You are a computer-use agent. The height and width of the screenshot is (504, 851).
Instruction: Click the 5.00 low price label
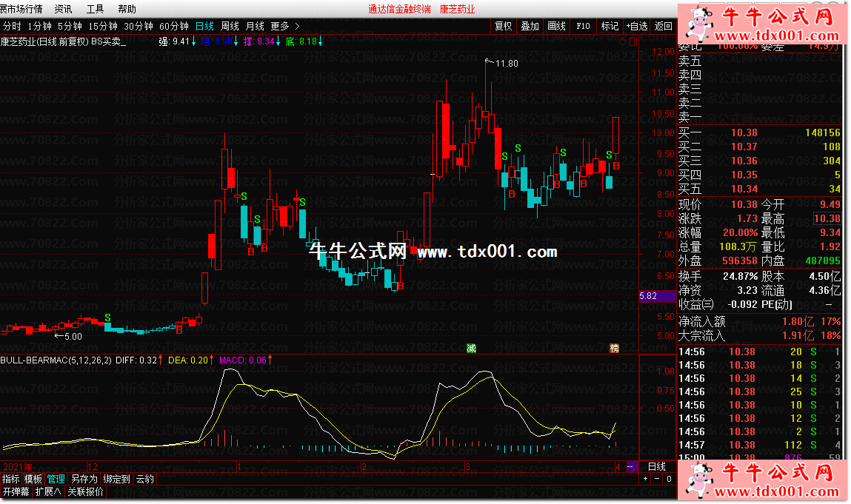(x=73, y=336)
